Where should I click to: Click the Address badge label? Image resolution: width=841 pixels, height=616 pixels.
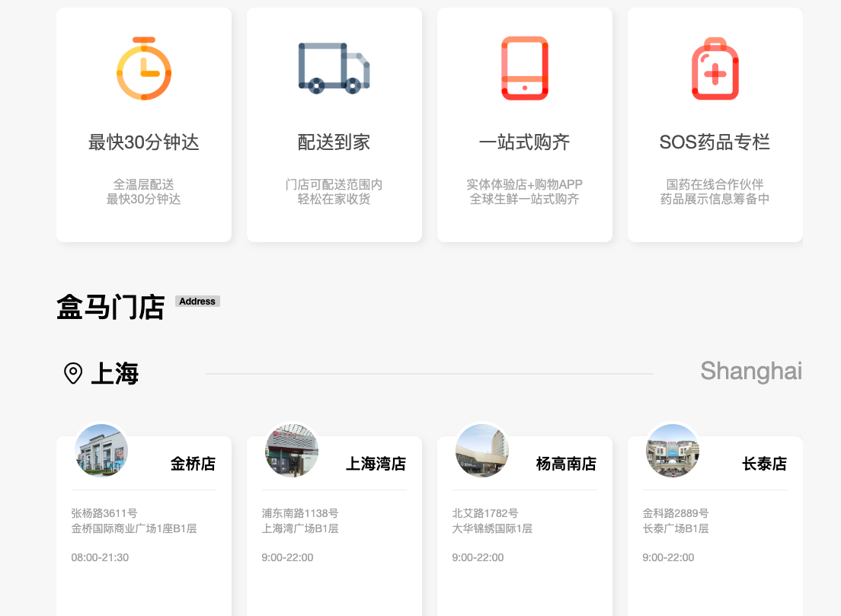(x=197, y=302)
